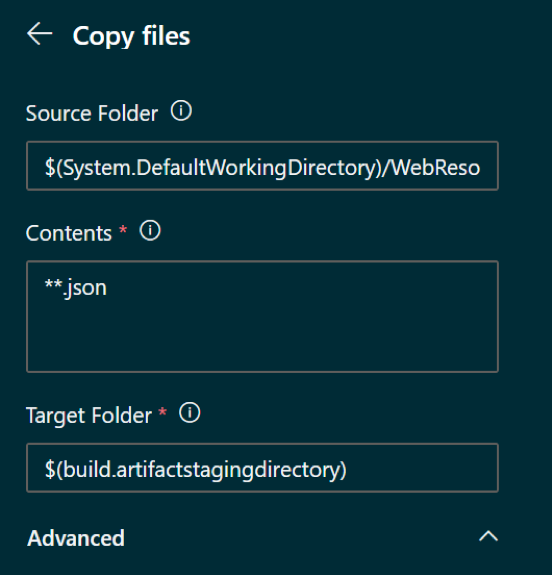552x575 pixels.
Task: Go back using the left arrow icon
Action: coord(40,34)
